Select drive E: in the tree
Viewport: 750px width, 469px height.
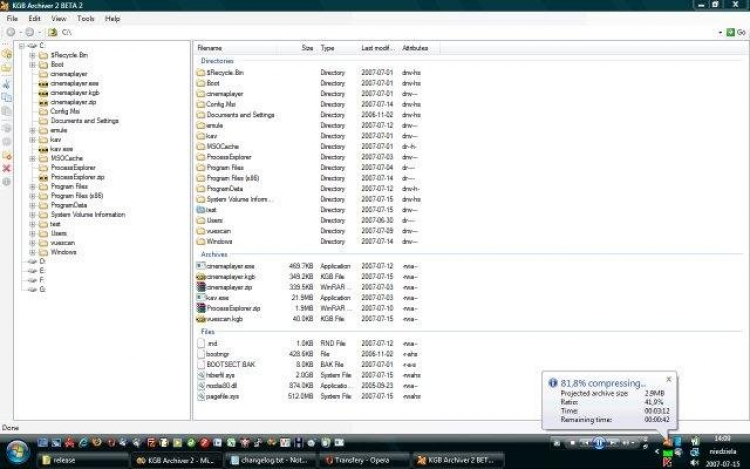click(x=42, y=271)
